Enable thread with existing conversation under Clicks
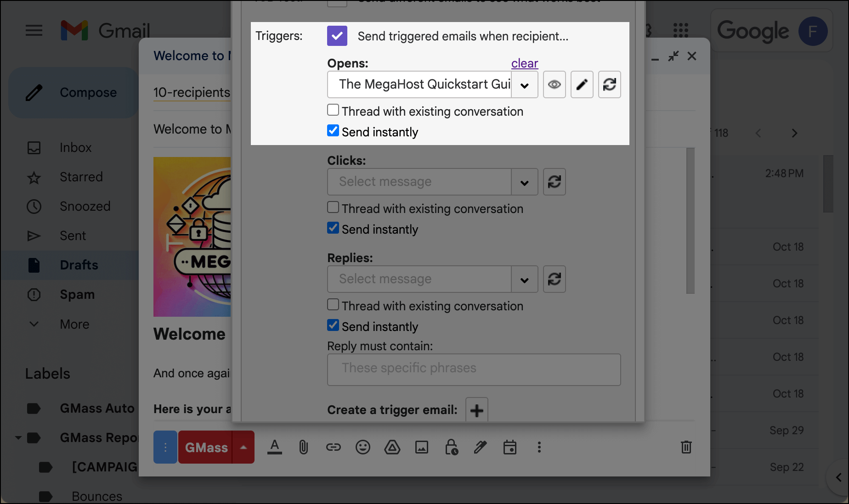This screenshot has height=504, width=849. (x=333, y=207)
